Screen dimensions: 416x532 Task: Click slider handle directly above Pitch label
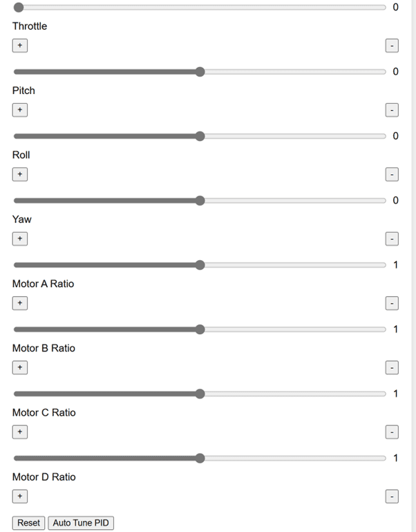click(x=200, y=72)
